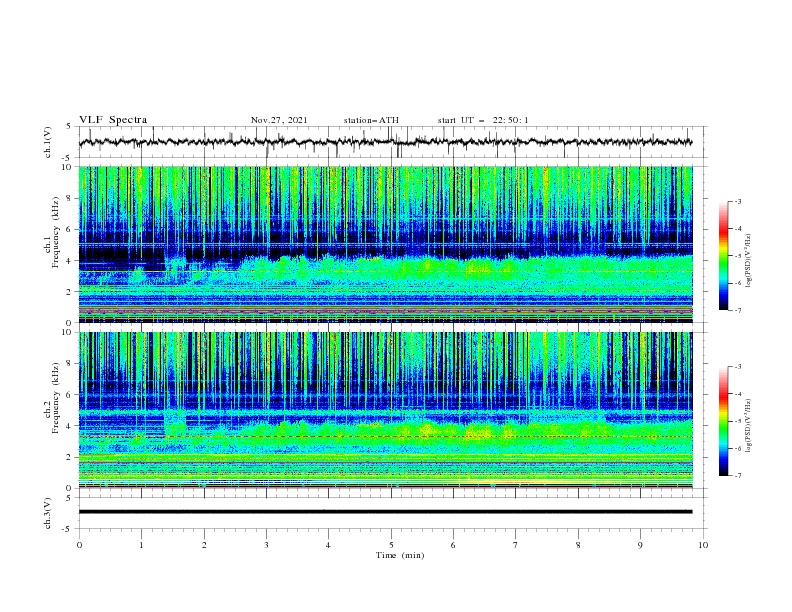
Task: Click the '-7' tick on ch.2 color bar
Action: coord(737,476)
